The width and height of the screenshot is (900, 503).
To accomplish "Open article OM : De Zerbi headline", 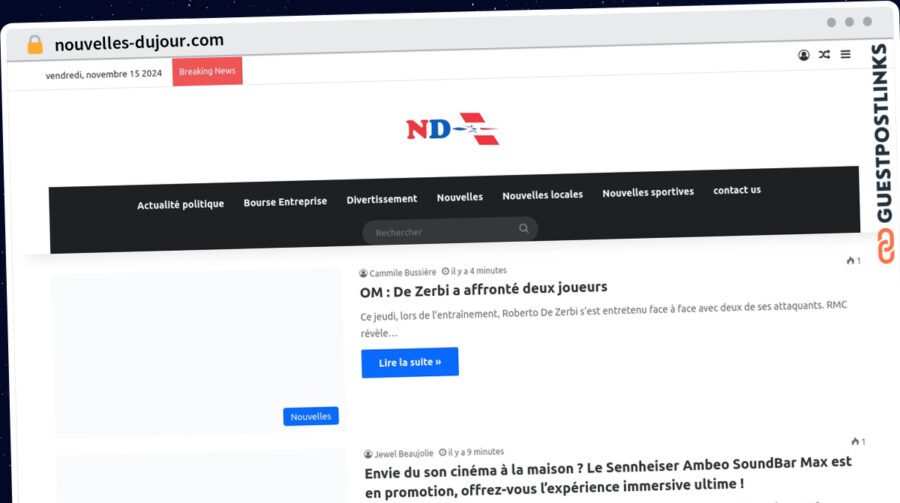I will click(483, 289).
